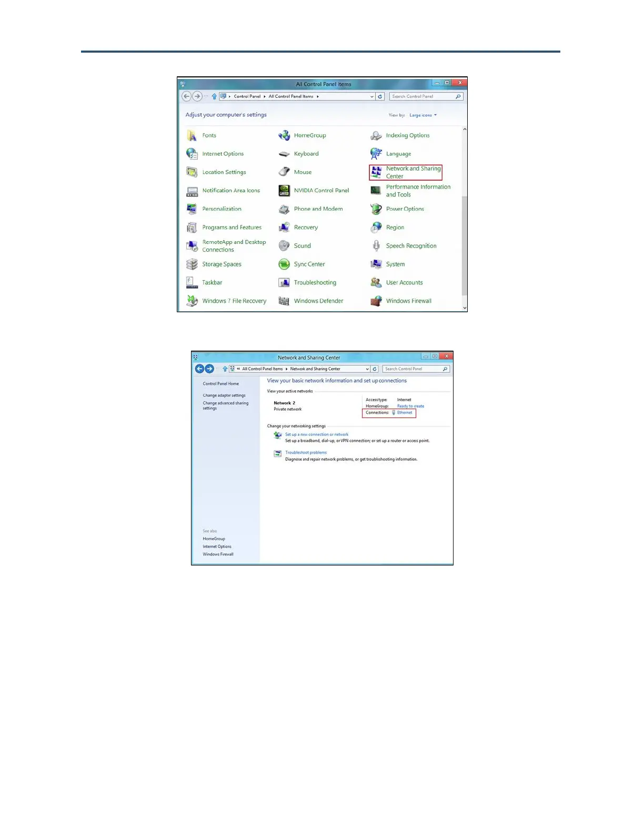Click Back arrow in Network and Sharing Center

199,369
